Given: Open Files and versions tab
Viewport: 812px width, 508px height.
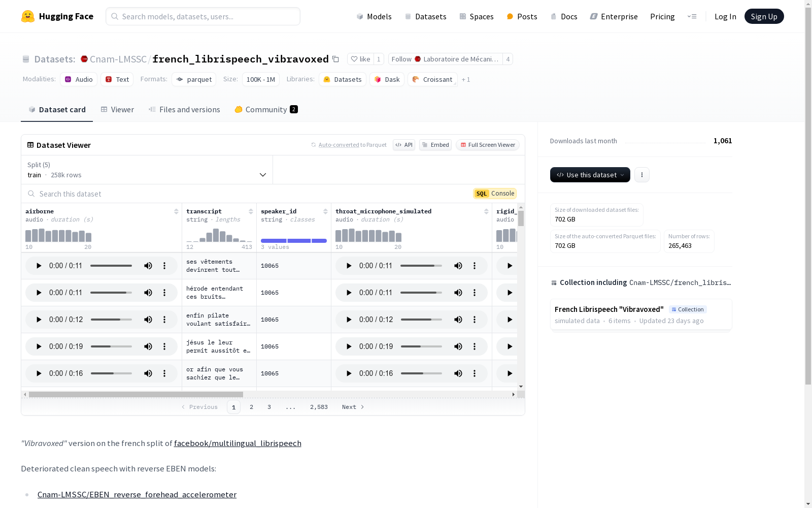Looking at the screenshot, I should 184,110.
